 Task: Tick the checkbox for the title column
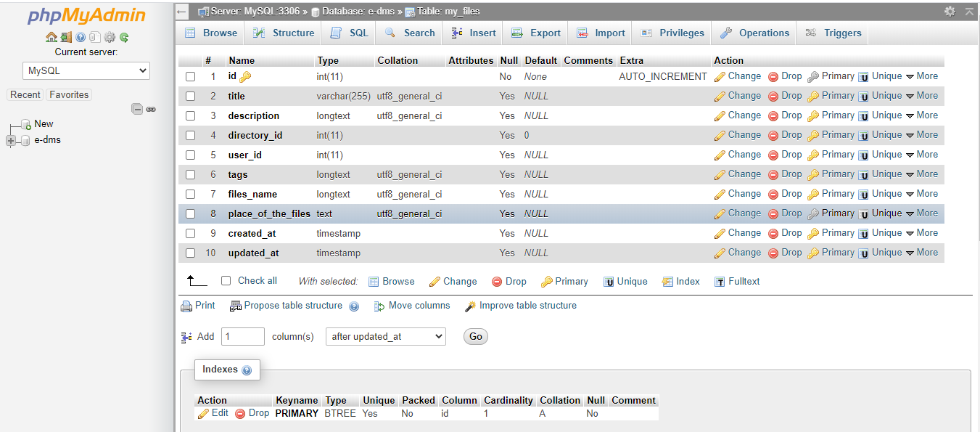click(x=190, y=96)
